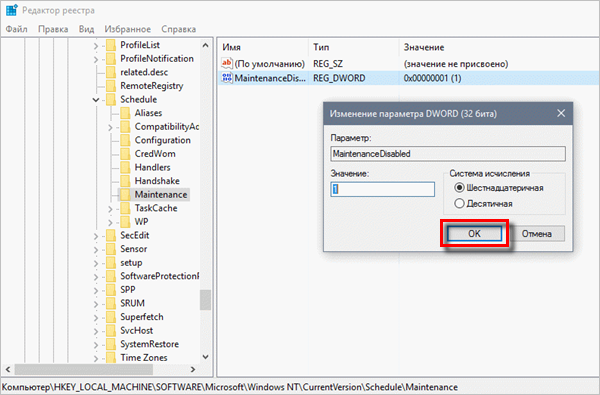Open the Справка menu
Image resolution: width=600 pixels, height=395 pixels.
[x=179, y=29]
